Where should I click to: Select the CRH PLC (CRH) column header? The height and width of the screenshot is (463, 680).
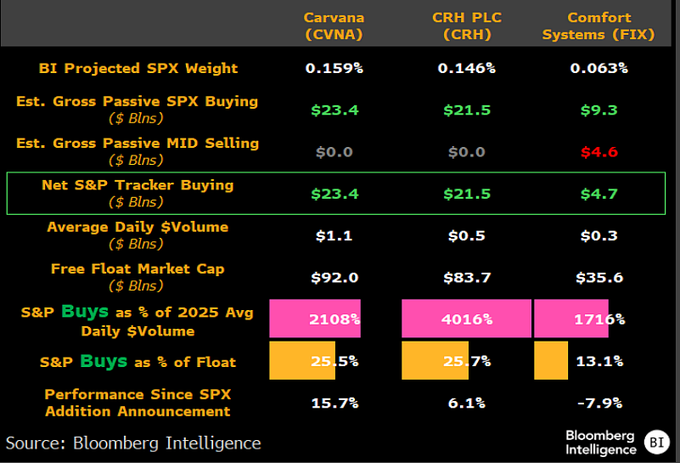[466, 26]
